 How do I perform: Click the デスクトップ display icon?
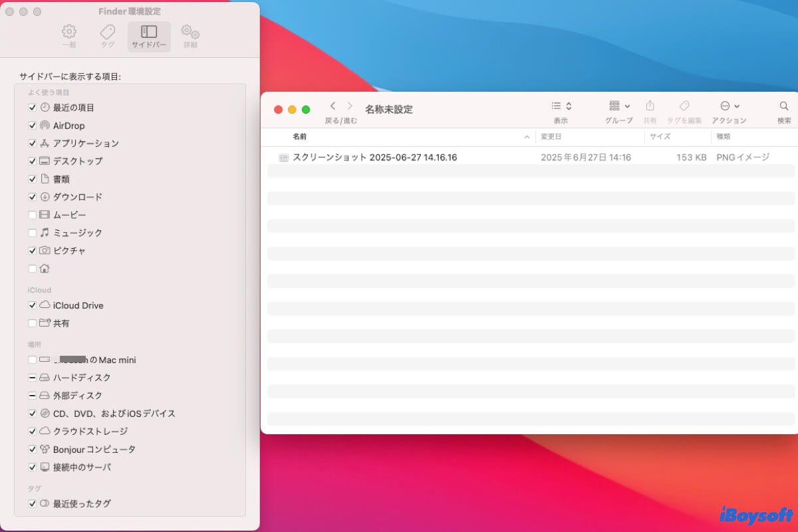point(45,161)
